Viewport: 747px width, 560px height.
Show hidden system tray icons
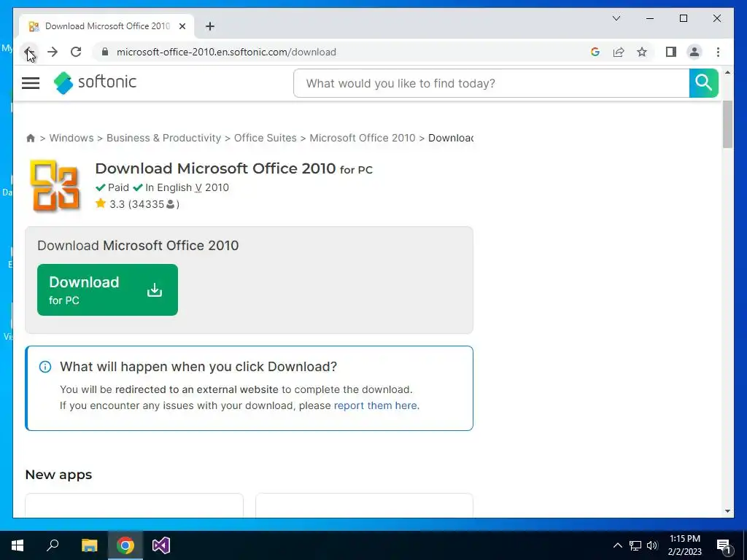(x=617, y=545)
